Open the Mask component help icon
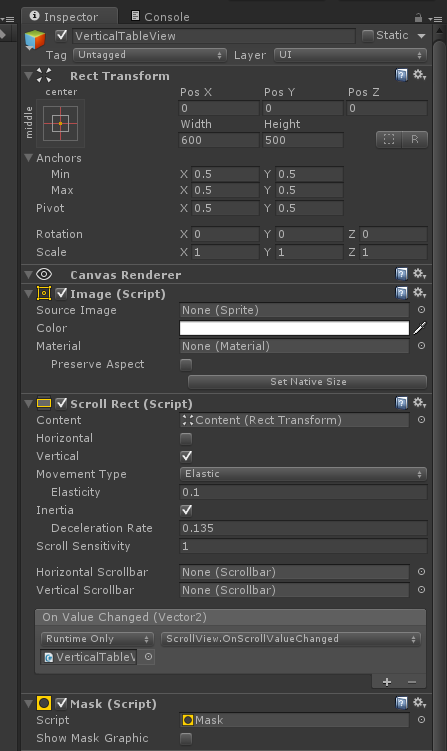The height and width of the screenshot is (751, 447). point(401,703)
